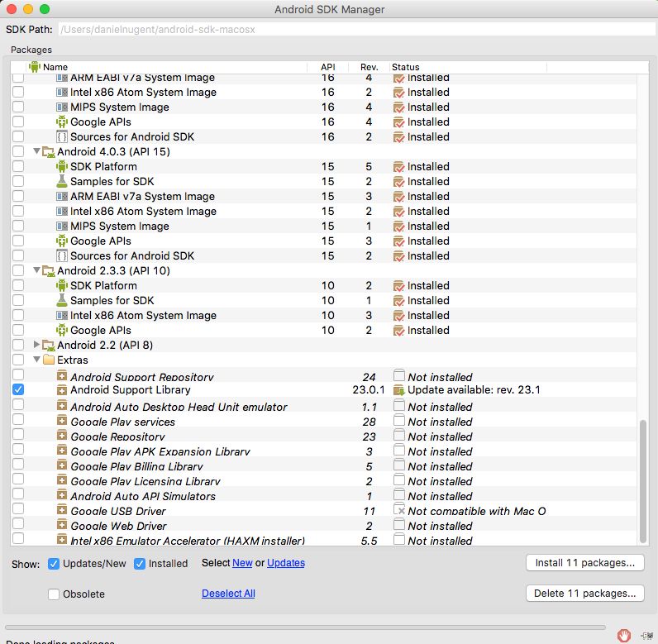Check the Google Play services checkbox
Image resolution: width=658 pixels, height=644 pixels.
point(18,419)
